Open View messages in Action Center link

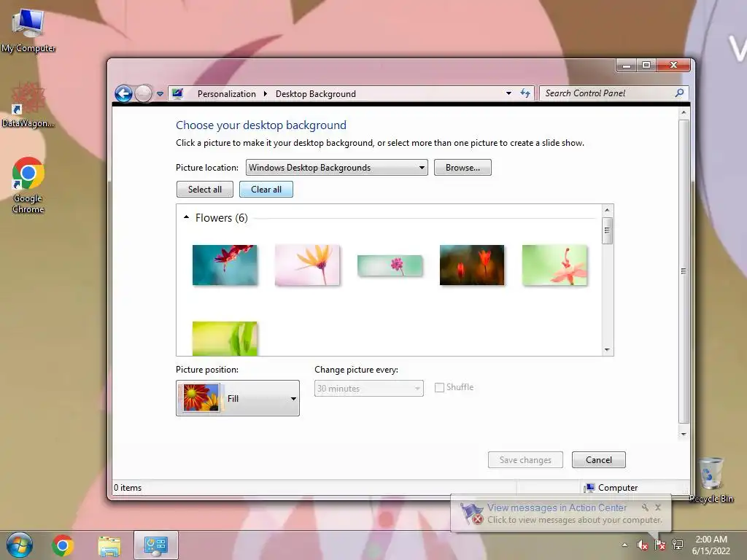pyautogui.click(x=557, y=507)
